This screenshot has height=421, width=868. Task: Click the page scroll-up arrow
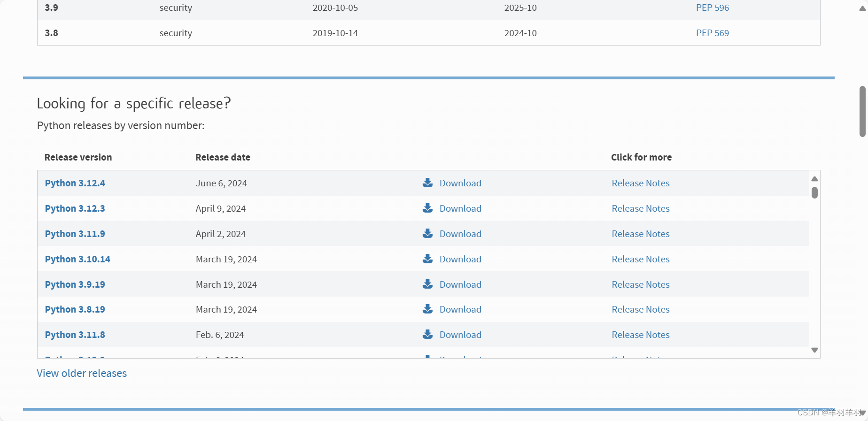point(862,8)
